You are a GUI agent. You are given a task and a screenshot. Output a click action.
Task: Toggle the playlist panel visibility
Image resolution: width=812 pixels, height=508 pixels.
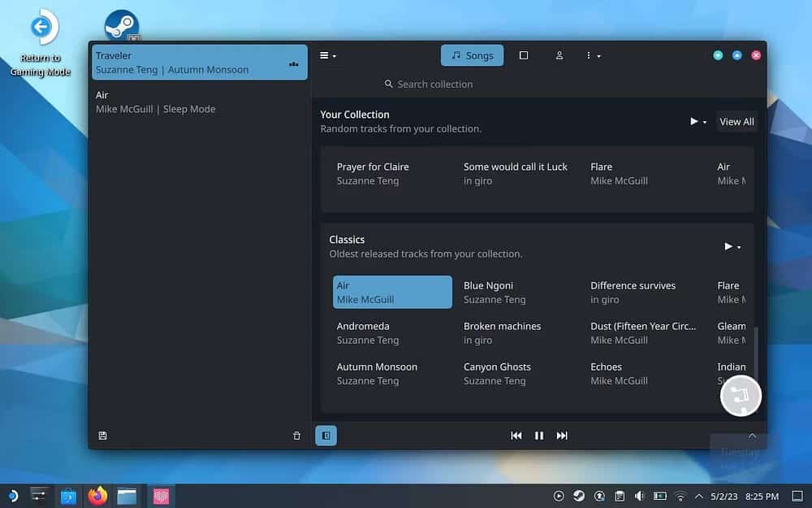326,436
